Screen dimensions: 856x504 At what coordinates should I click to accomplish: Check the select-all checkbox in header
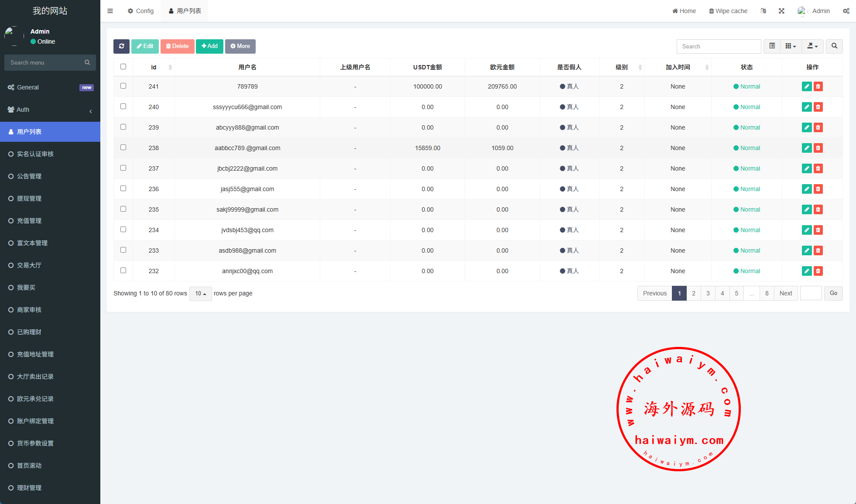(123, 67)
